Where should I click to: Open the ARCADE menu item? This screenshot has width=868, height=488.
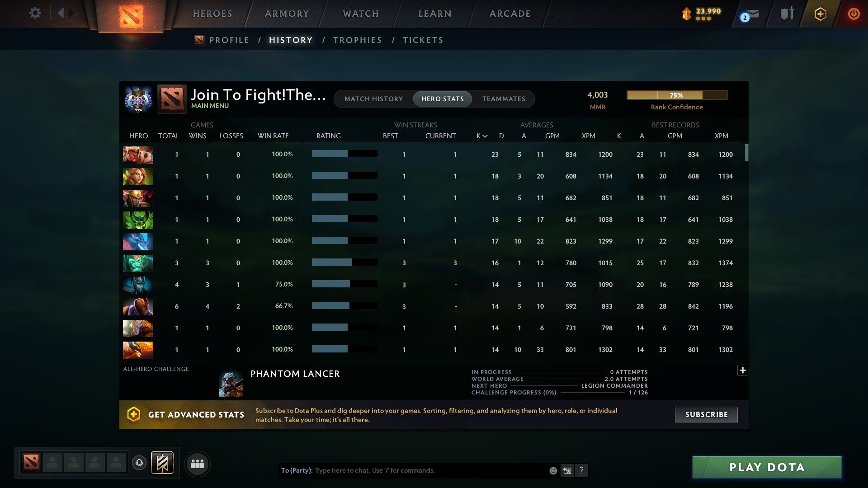pos(509,14)
